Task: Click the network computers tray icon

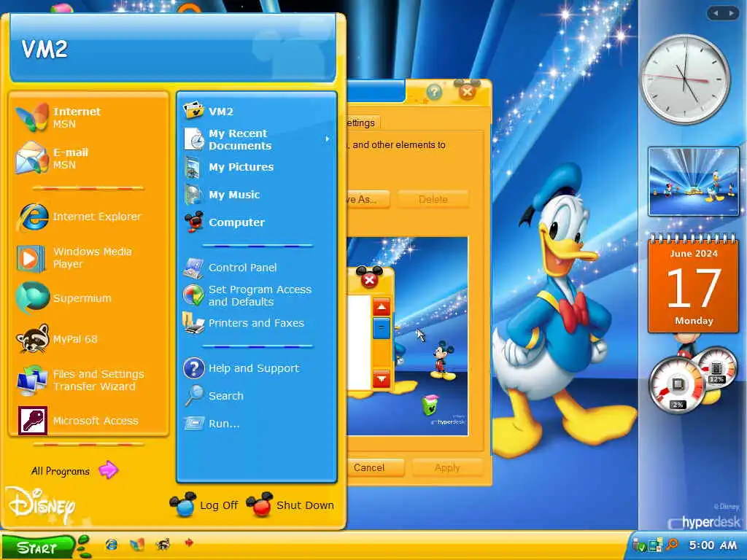Action: [x=656, y=545]
